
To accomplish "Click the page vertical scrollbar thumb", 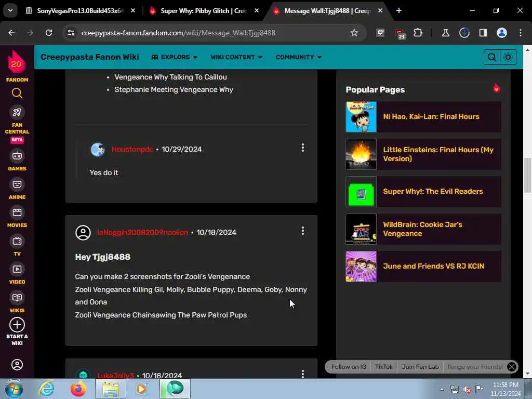I will [527, 175].
